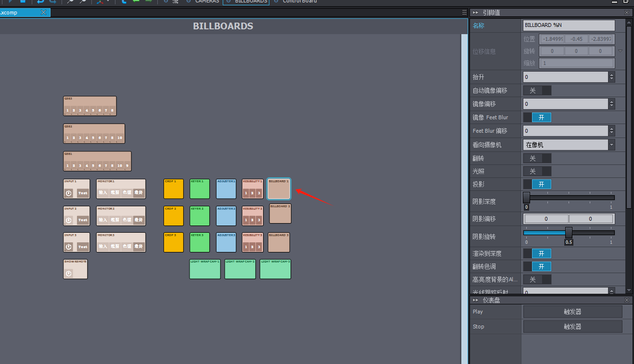634x364 pixels.
Task: Collapse the 仪表盘 panel using its arrow icon
Action: 476,300
